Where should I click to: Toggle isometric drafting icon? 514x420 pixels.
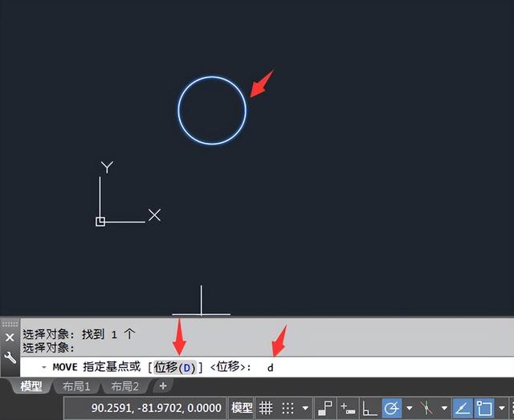pyautogui.click(x=426, y=408)
